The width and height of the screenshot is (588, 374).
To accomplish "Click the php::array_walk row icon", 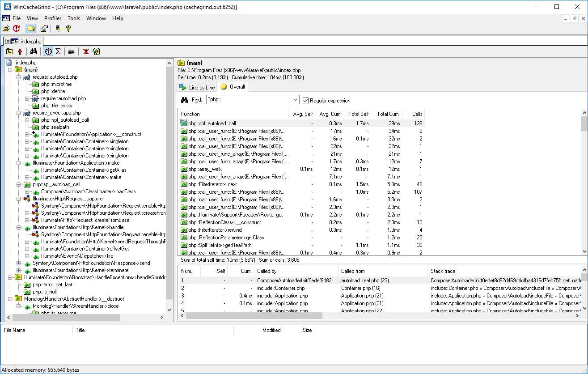I will 184,169.
